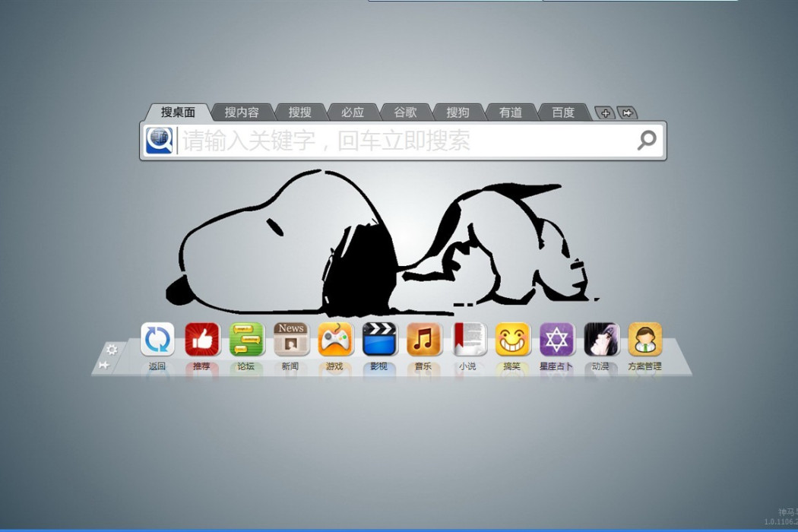Choose the 谷歌 search tab
This screenshot has height=532, width=798.
(406, 112)
